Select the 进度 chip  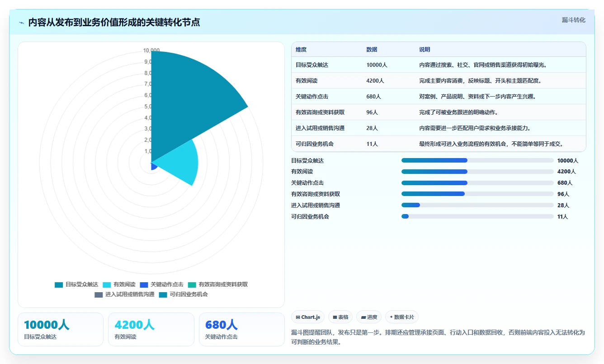pos(369,317)
